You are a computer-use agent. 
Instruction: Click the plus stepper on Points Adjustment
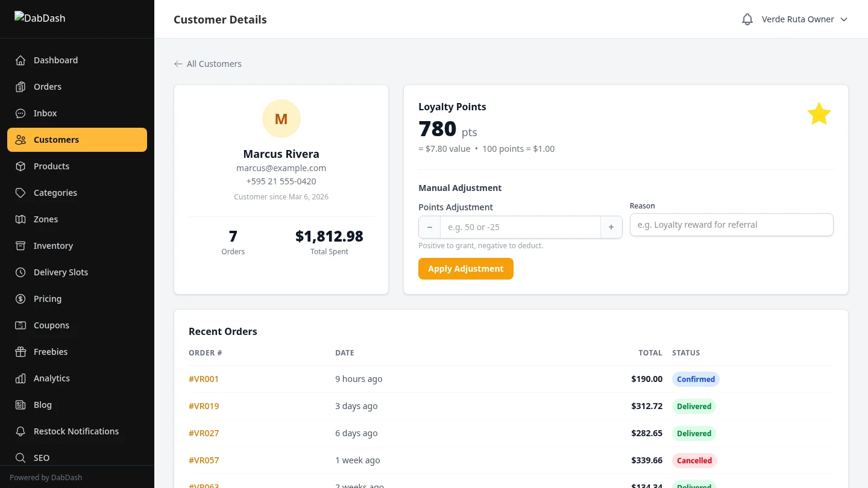click(x=611, y=227)
